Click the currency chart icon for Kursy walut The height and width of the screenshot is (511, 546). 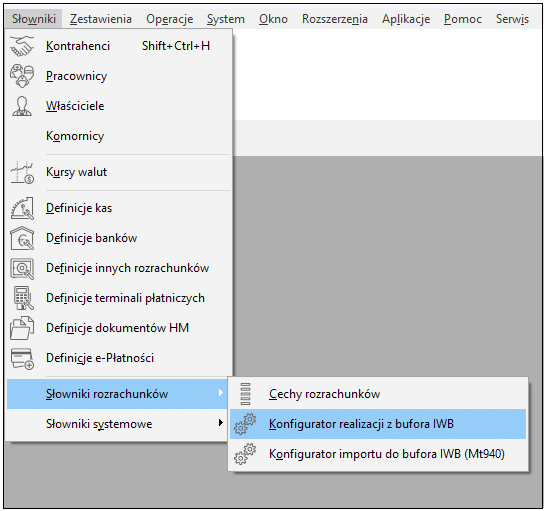pyautogui.click(x=22, y=172)
